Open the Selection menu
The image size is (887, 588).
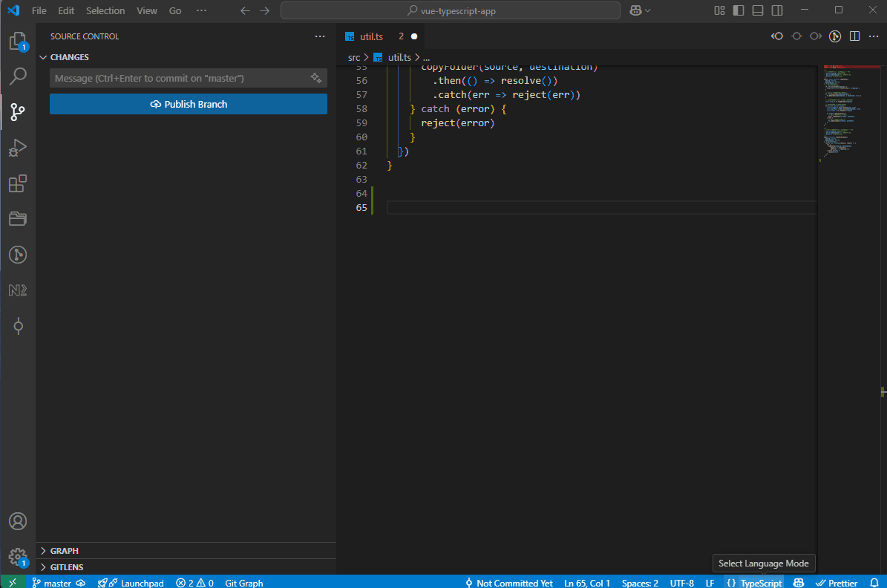click(x=105, y=10)
